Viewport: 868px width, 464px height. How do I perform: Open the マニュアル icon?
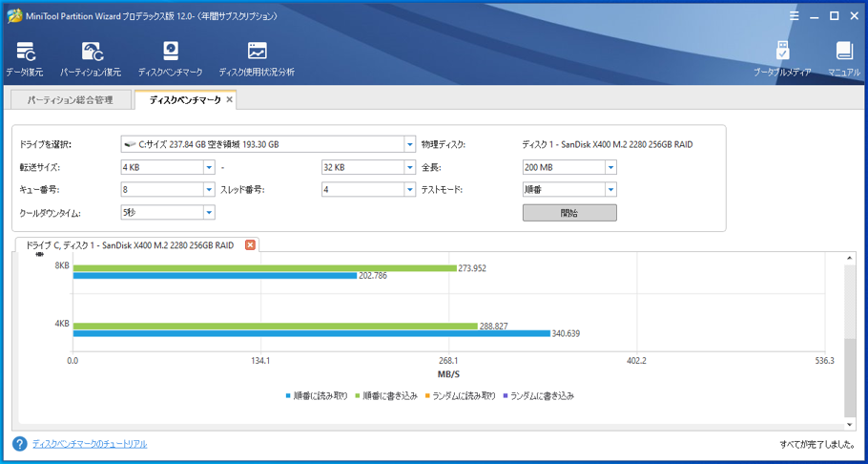[844, 59]
